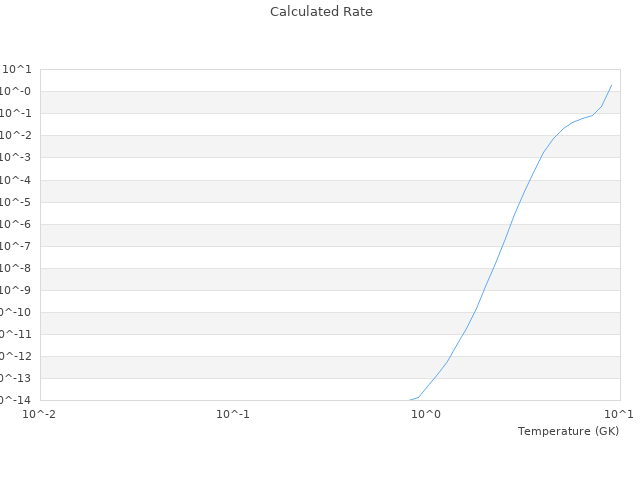Image resolution: width=640 pixels, height=480 pixels.
Task: Click the y-axis 10^-8 tick label
Action: point(16,268)
